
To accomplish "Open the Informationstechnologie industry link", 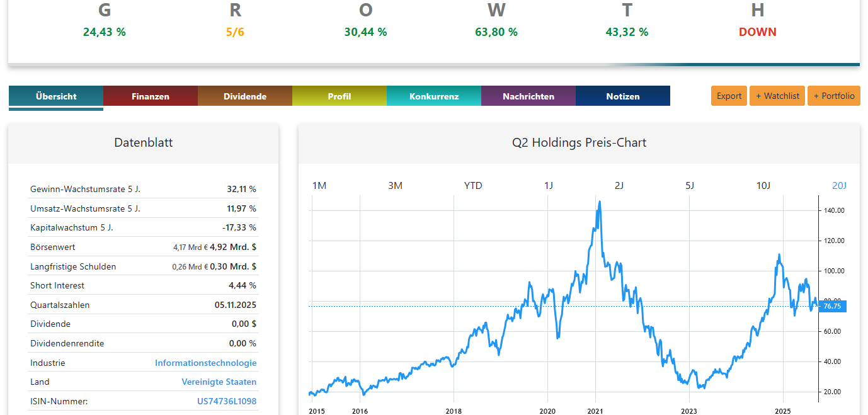I will 206,363.
